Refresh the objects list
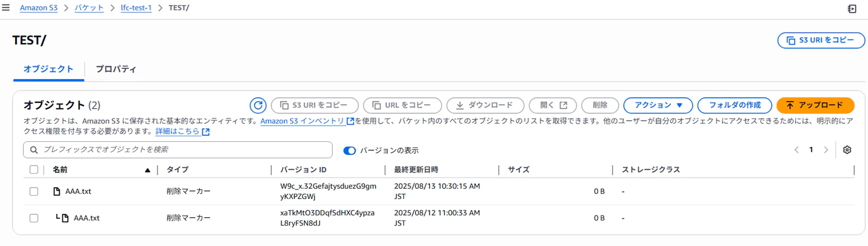Image resolution: width=868 pixels, height=246 pixels. pyautogui.click(x=258, y=105)
